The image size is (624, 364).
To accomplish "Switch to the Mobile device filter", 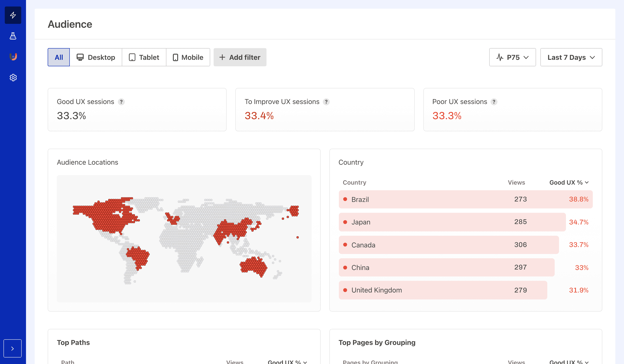I will point(188,57).
